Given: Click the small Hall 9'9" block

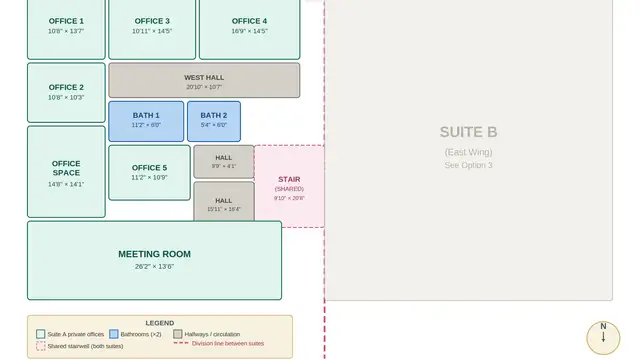Looking at the screenshot, I should pyautogui.click(x=224, y=162).
